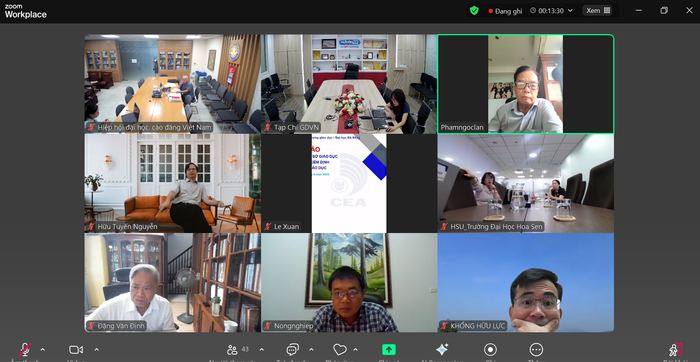Click the Đang ghi recording indicator
The height and width of the screenshot is (362, 700).
[x=505, y=11]
